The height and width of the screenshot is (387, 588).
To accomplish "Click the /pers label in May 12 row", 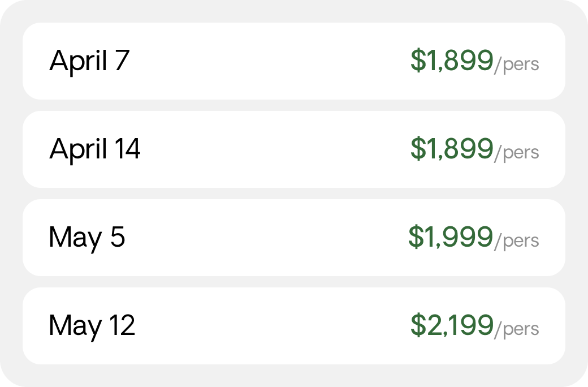I will (517, 329).
